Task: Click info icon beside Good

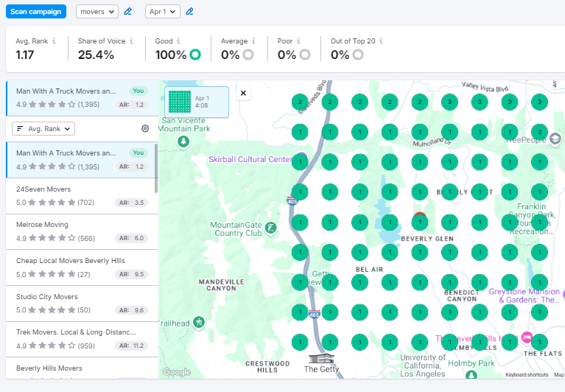Action: coord(179,41)
